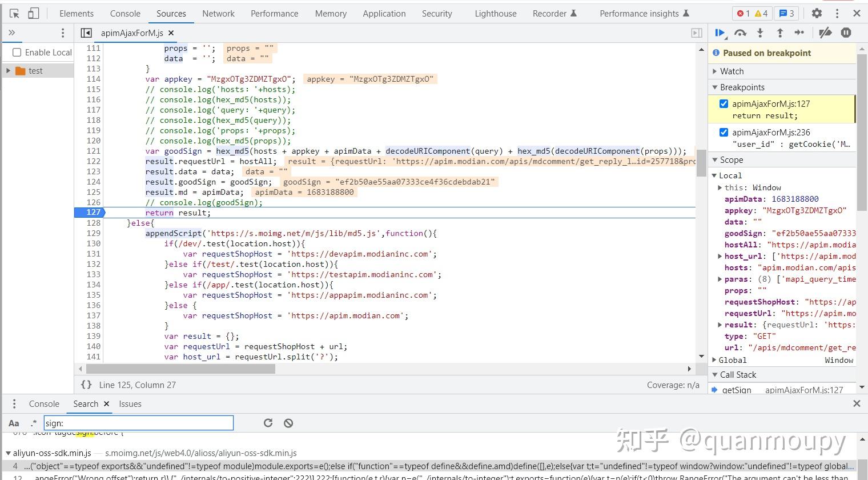The image size is (868, 480).
Task: Enable the Local Overrides checkbox
Action: click(x=17, y=52)
